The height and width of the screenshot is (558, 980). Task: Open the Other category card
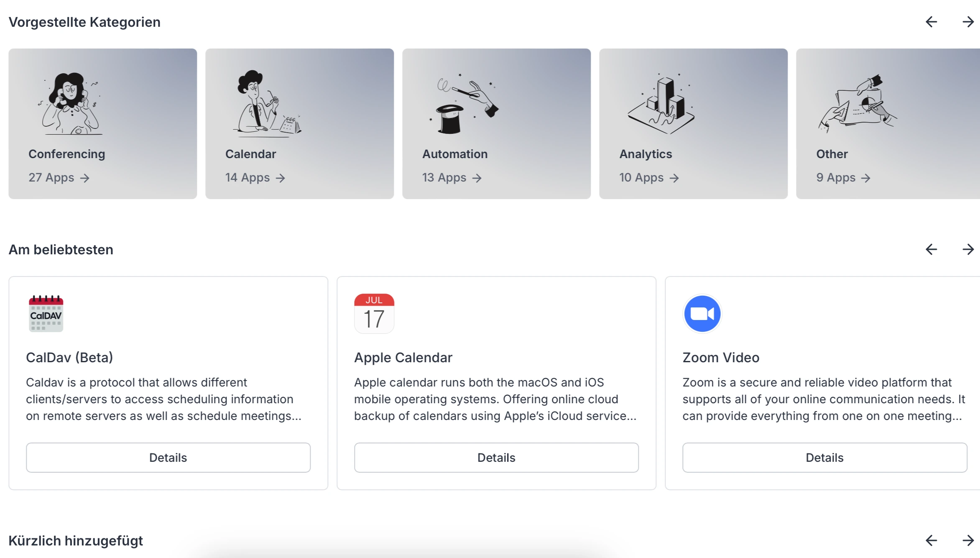click(x=888, y=124)
